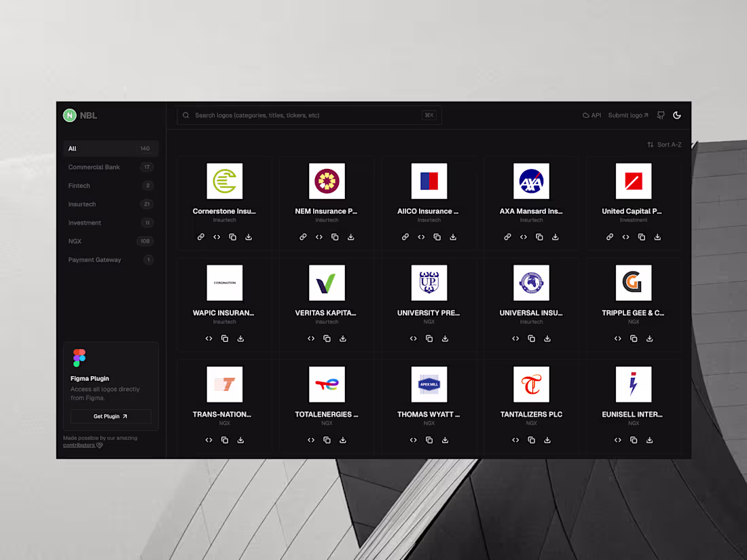View code for EUNISELL INTERLINKED logo
The image size is (747, 560).
617,440
